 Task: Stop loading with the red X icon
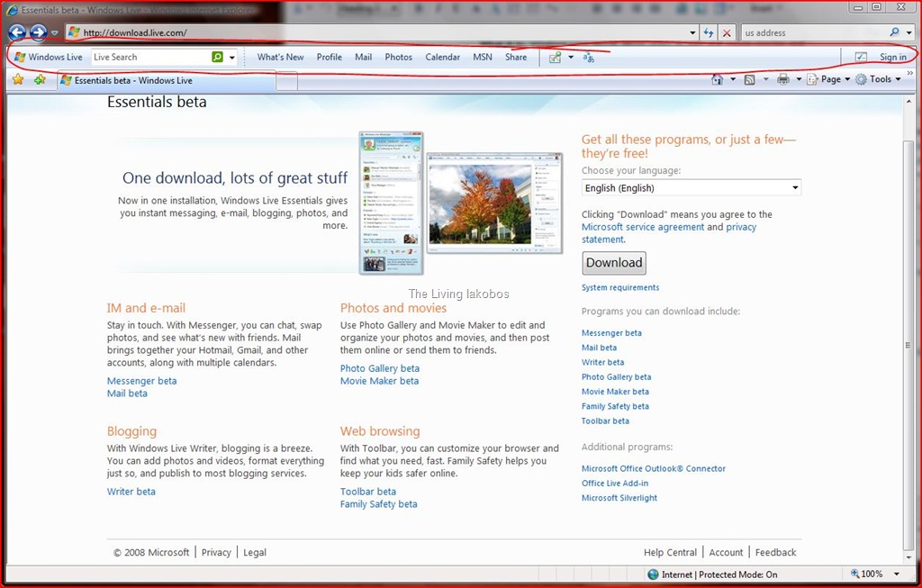point(727,33)
